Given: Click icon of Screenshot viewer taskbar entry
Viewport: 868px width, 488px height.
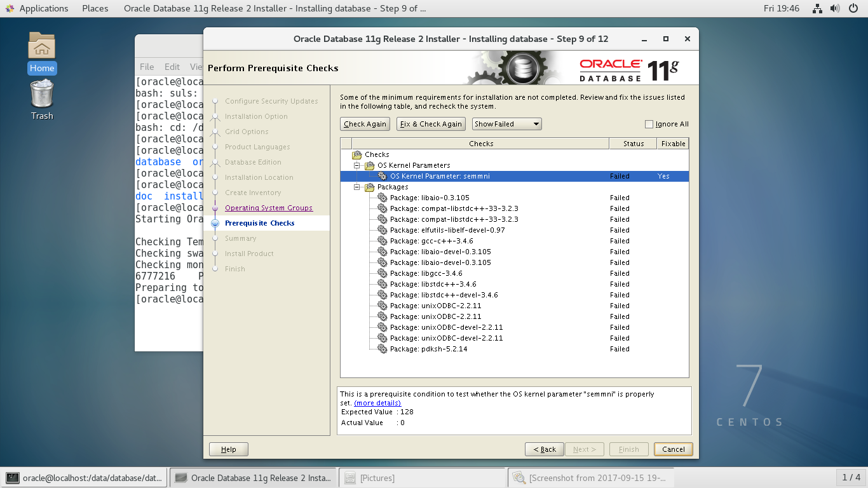Looking at the screenshot, I should [519, 478].
